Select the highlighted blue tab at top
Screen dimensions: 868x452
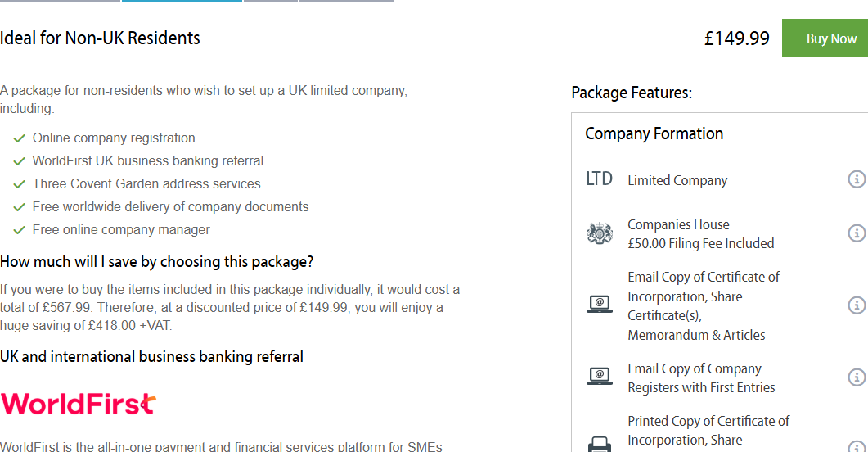182,1
